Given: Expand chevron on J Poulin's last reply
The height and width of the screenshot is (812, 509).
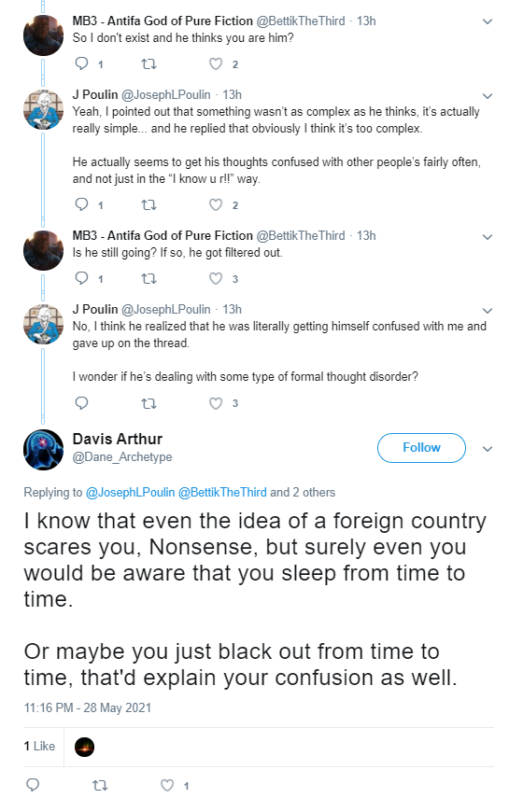Looking at the screenshot, I should 488,311.
